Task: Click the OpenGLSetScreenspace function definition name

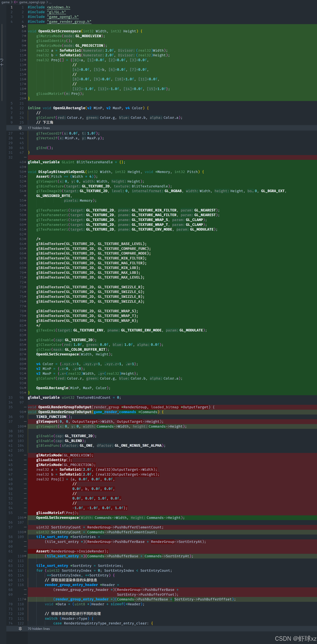Action: (x=59, y=31)
